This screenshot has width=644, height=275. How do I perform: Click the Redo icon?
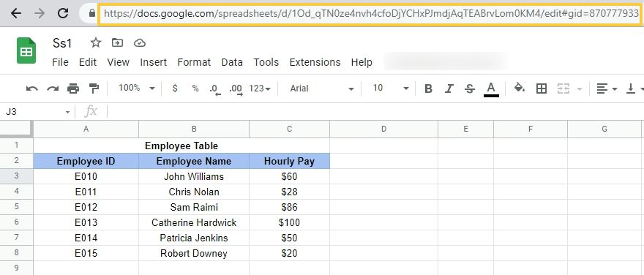53,88
